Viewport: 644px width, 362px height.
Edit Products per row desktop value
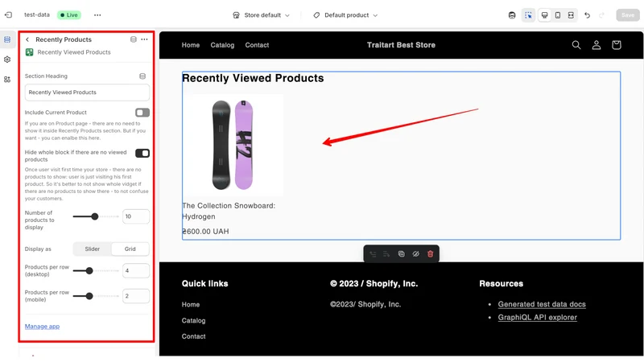coord(136,270)
